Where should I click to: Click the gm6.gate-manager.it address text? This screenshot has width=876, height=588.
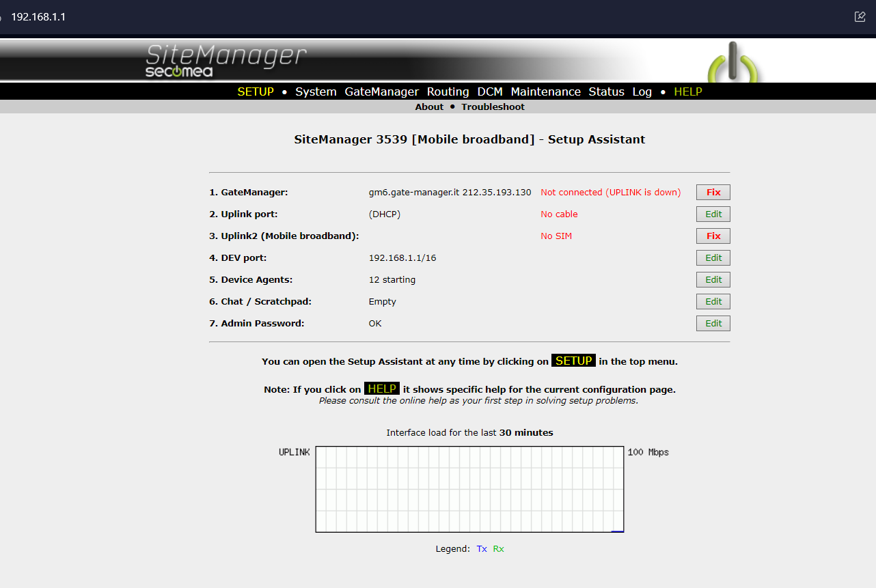(450, 193)
